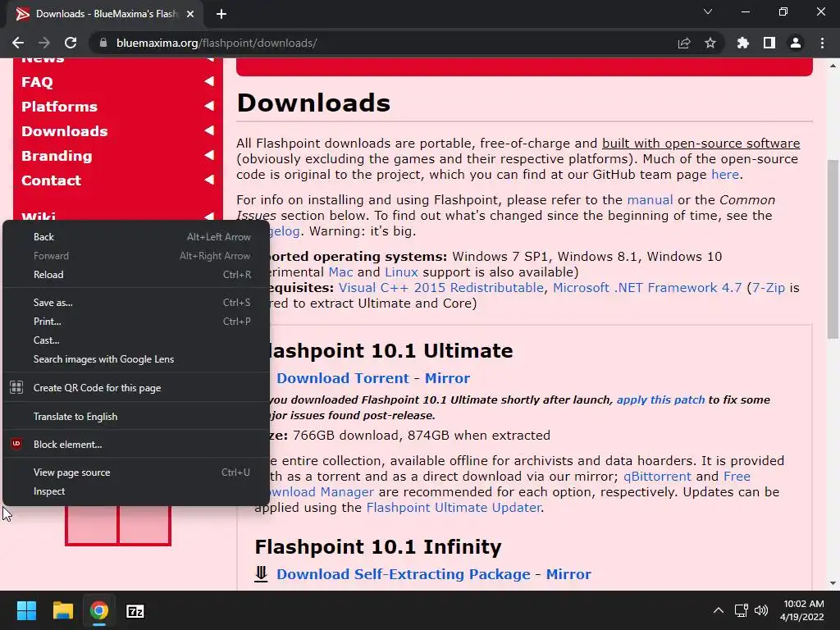The image size is (840, 630).
Task: Open the Extensions puzzle icon
Action: (743, 43)
